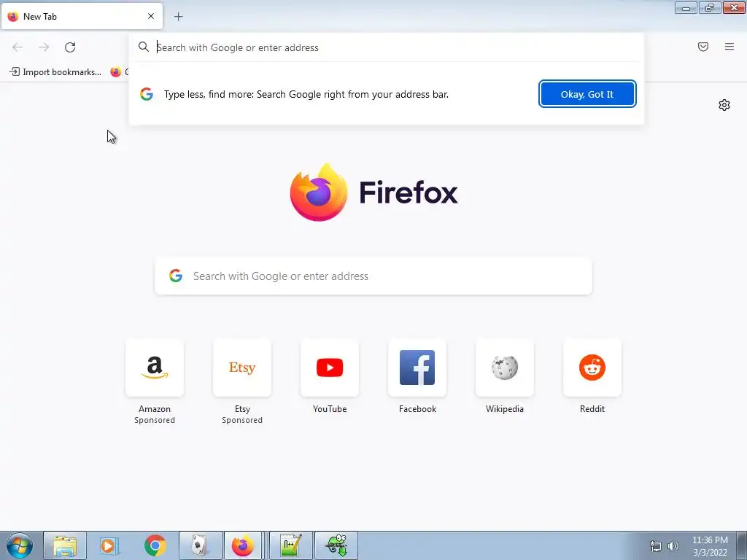Click the volume speaker tray icon
The width and height of the screenshot is (747, 560).
click(673, 546)
